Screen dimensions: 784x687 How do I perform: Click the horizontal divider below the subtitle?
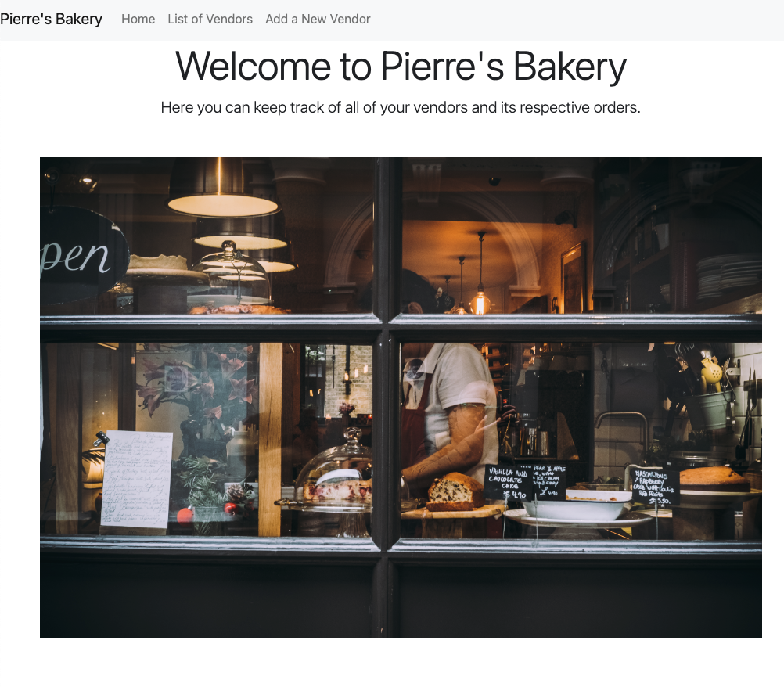click(x=392, y=138)
